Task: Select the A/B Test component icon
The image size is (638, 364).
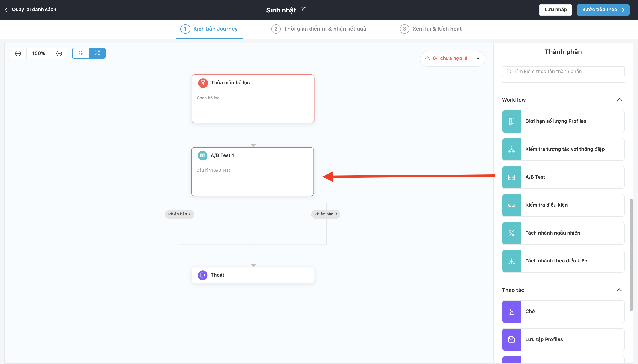Action: [511, 177]
